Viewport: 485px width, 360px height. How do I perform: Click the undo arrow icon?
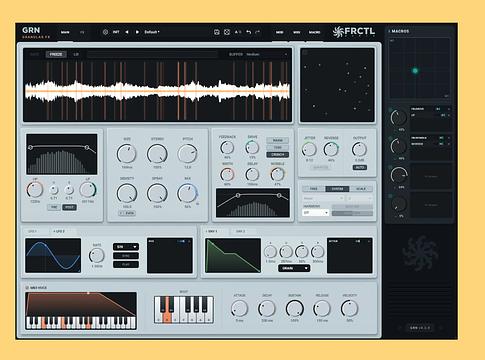point(248,32)
